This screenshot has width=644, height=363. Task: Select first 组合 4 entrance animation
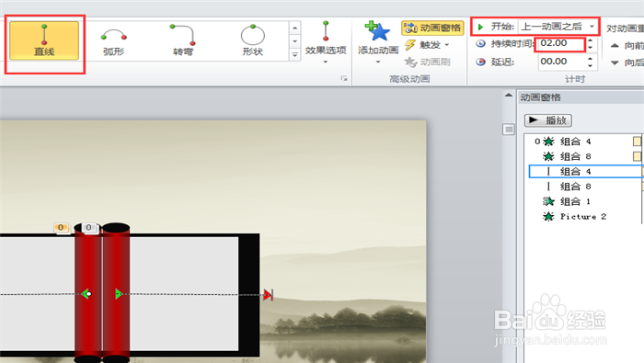pos(574,142)
